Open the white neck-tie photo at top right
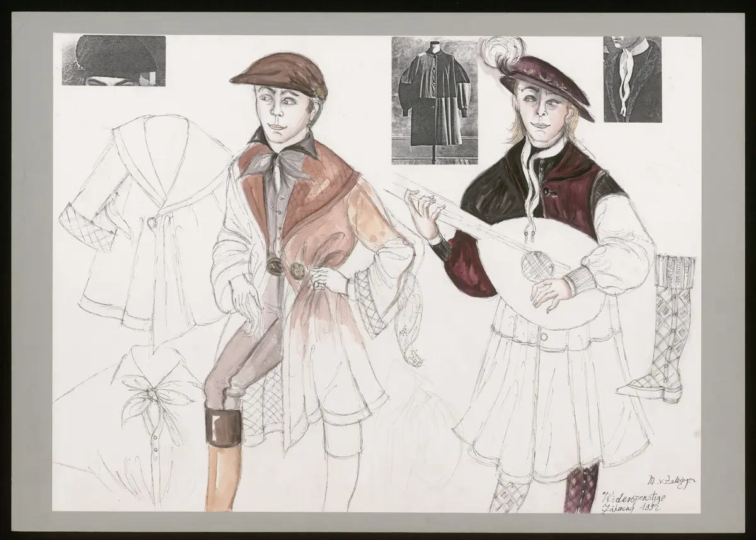Viewport: 756px width, 540px height. coord(633,79)
